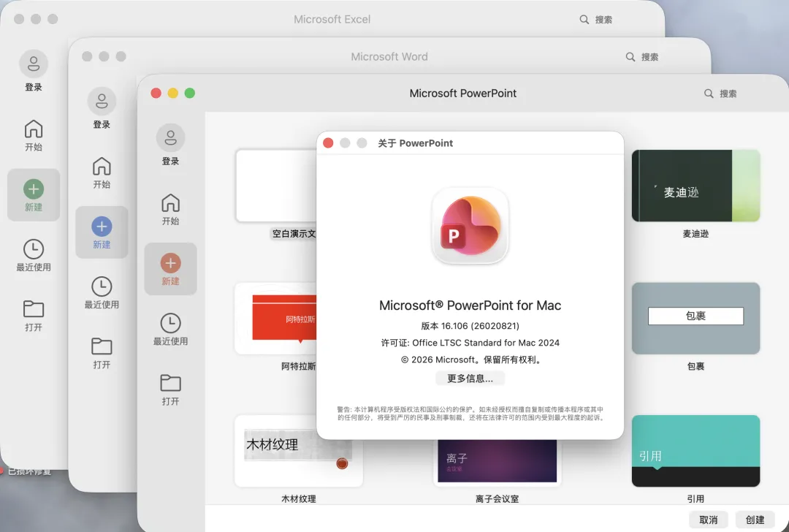Click search magnifier in Word title bar
This screenshot has height=532, width=789.
pos(630,57)
